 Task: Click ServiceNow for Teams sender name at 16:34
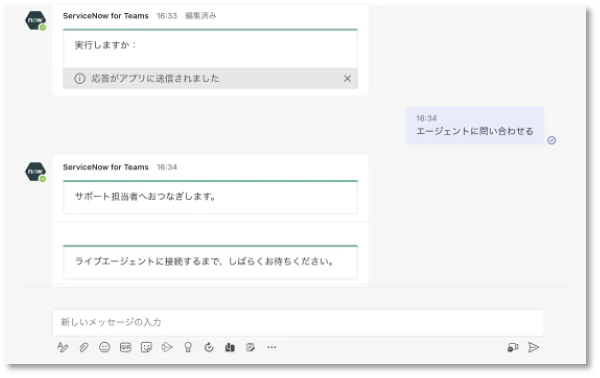click(x=106, y=167)
